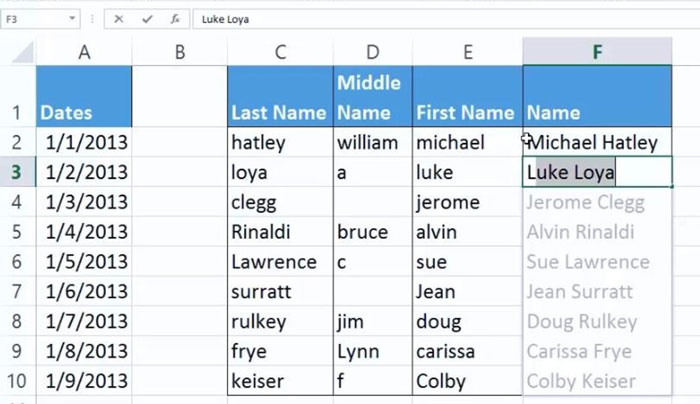Select row 6 header
Image resolution: width=700 pixels, height=404 pixels.
17,262
